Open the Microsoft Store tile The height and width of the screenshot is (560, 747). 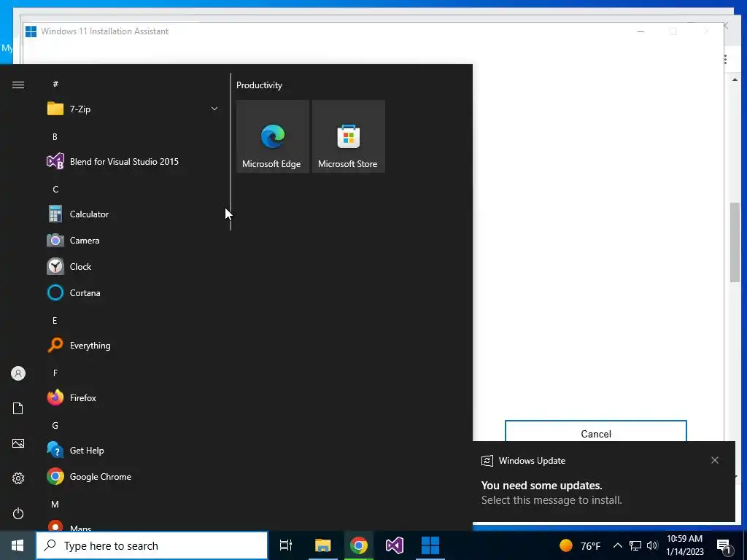(x=348, y=136)
